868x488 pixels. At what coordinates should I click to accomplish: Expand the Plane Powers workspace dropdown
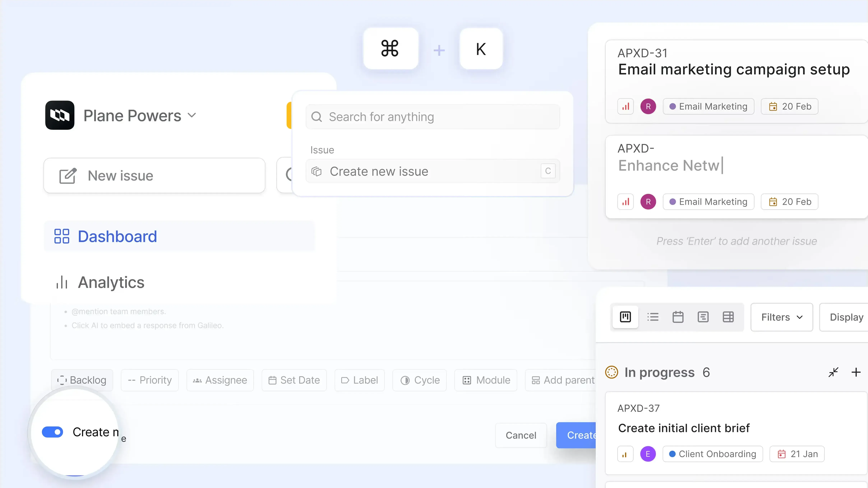[x=192, y=115]
